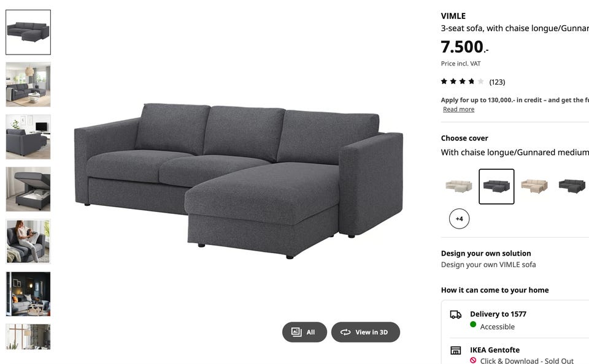Select the light beige cover swatch
Viewport: 589px width, 364px height.
tap(459, 186)
